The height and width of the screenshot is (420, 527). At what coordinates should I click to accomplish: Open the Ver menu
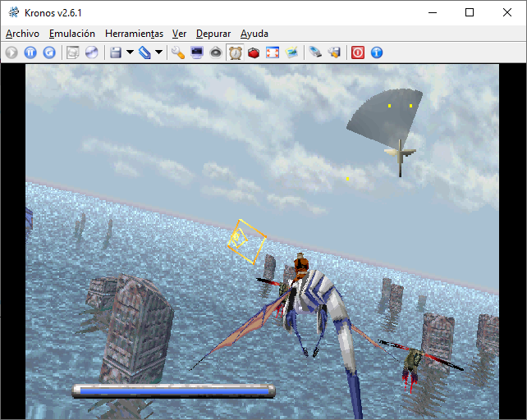(x=179, y=34)
